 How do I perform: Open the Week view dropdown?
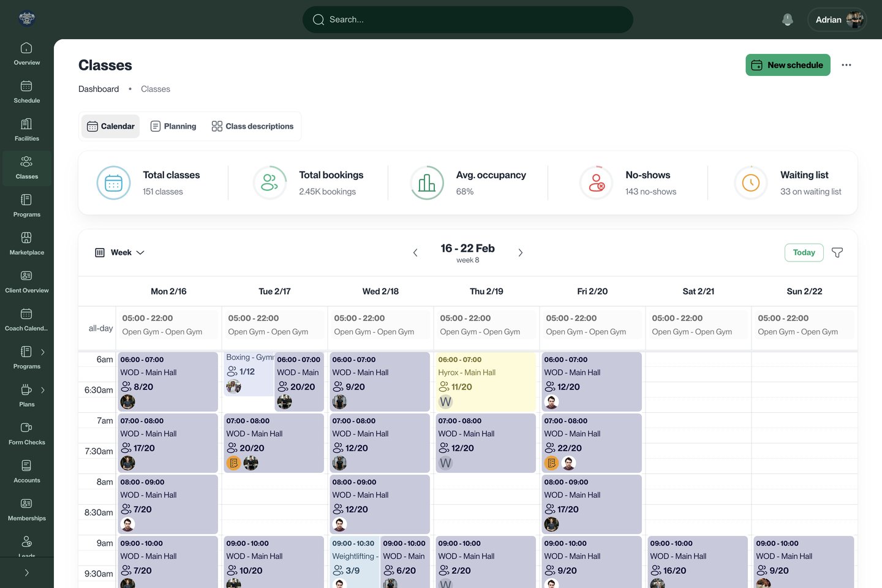(120, 252)
